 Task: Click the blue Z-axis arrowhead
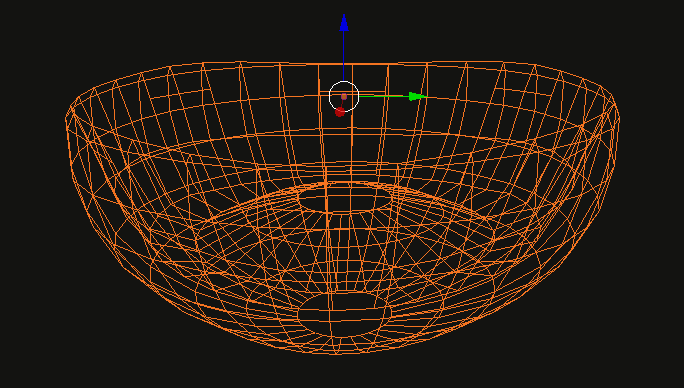click(x=344, y=22)
